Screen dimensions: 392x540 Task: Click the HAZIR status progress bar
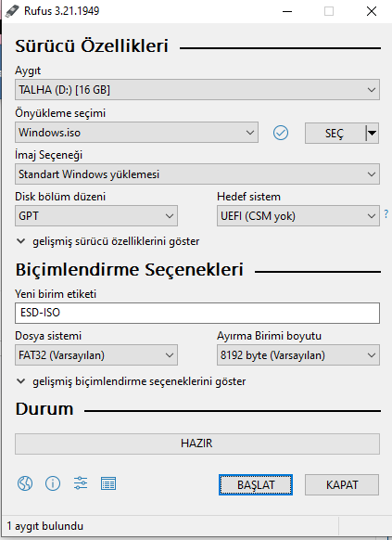197,444
